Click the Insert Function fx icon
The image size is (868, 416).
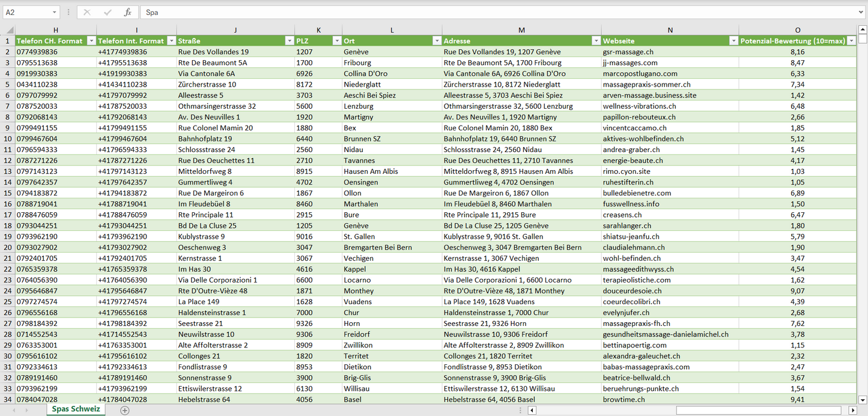(x=127, y=12)
